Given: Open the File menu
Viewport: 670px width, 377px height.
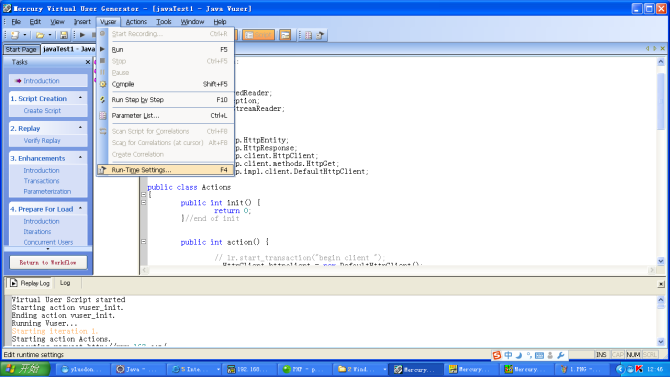Looking at the screenshot, I should click(16, 21).
